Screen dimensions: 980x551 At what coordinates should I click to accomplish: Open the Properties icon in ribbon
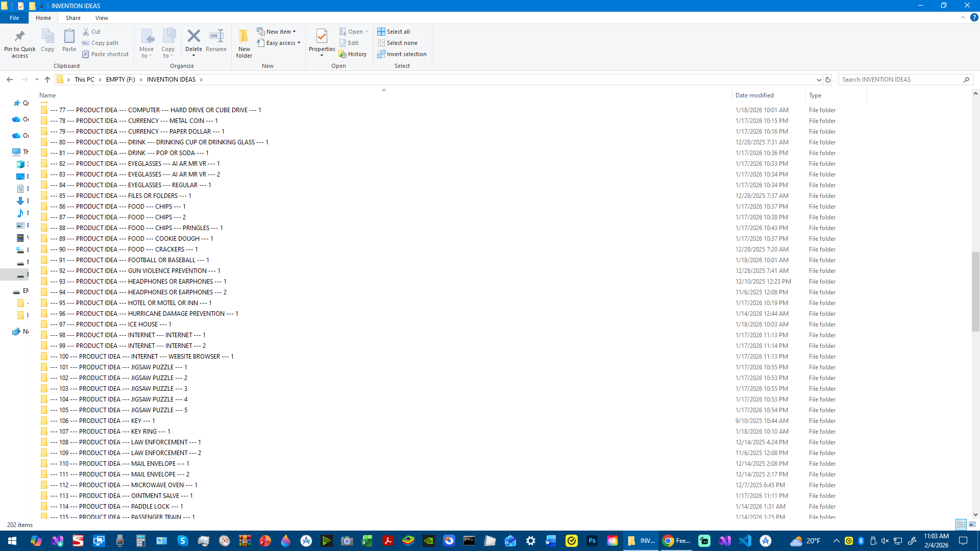point(322,36)
